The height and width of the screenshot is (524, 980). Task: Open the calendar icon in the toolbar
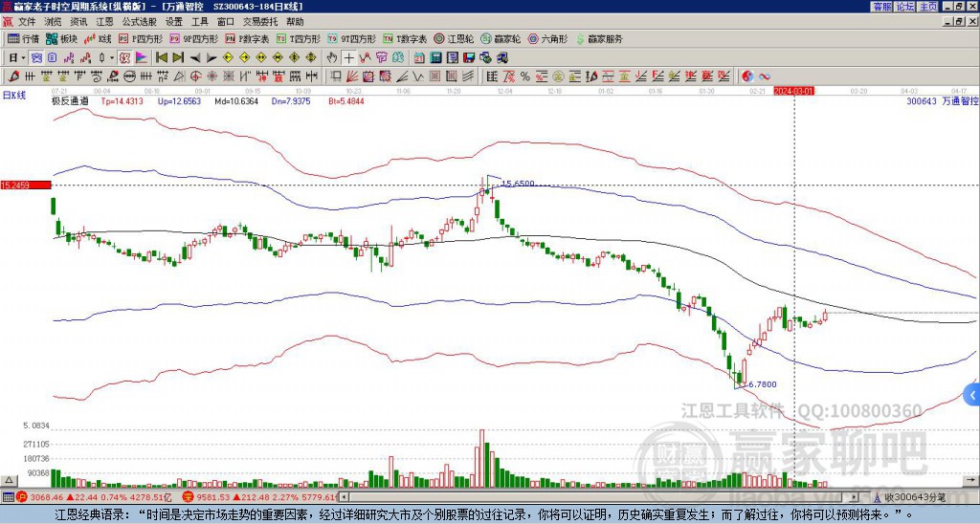point(419,58)
